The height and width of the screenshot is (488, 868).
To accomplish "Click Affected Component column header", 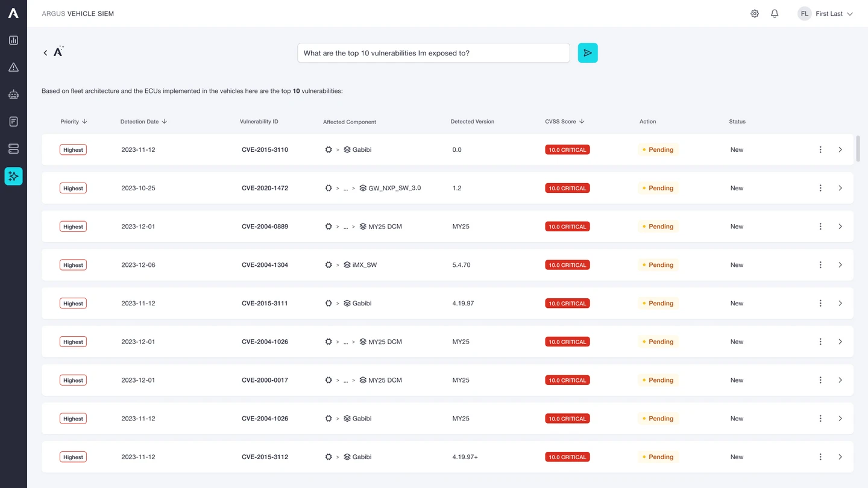I will [x=350, y=122].
